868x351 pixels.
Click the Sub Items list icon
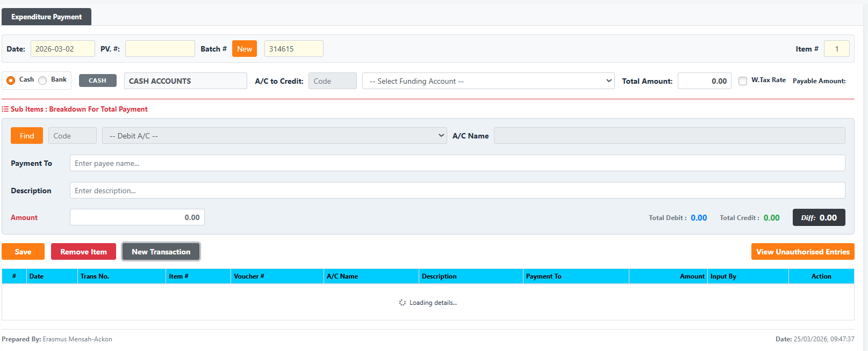pyautogui.click(x=5, y=109)
